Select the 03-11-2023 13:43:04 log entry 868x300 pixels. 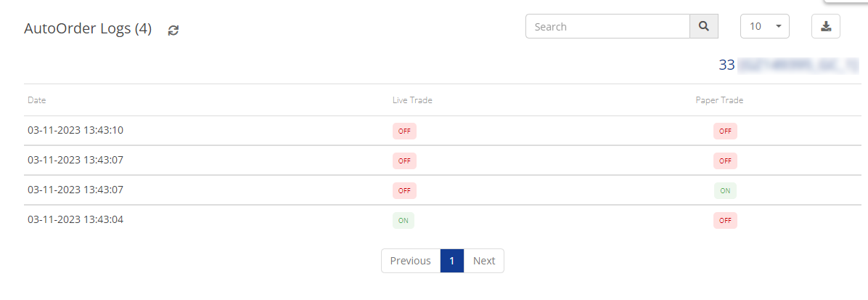tap(75, 219)
